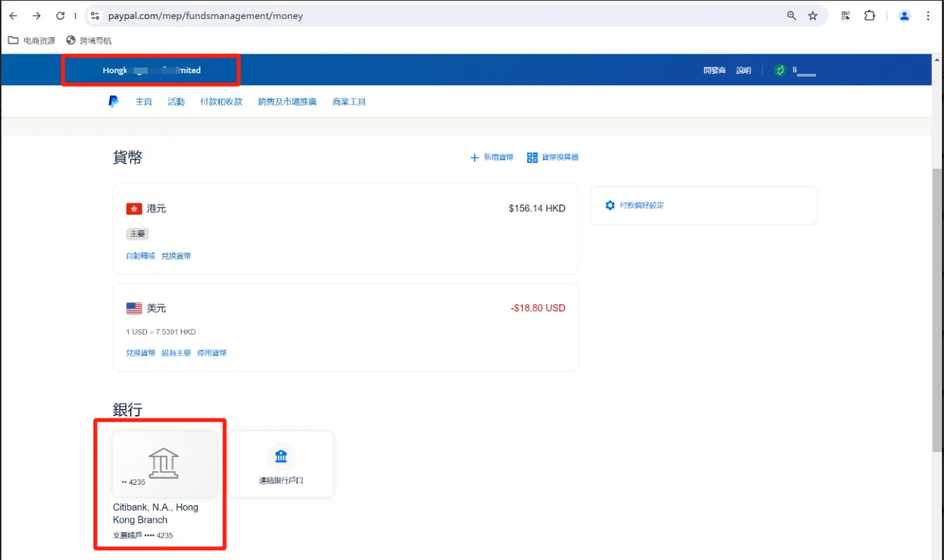Click 新增貨幣 to add a currency
This screenshot has width=944, height=560.
coord(492,158)
